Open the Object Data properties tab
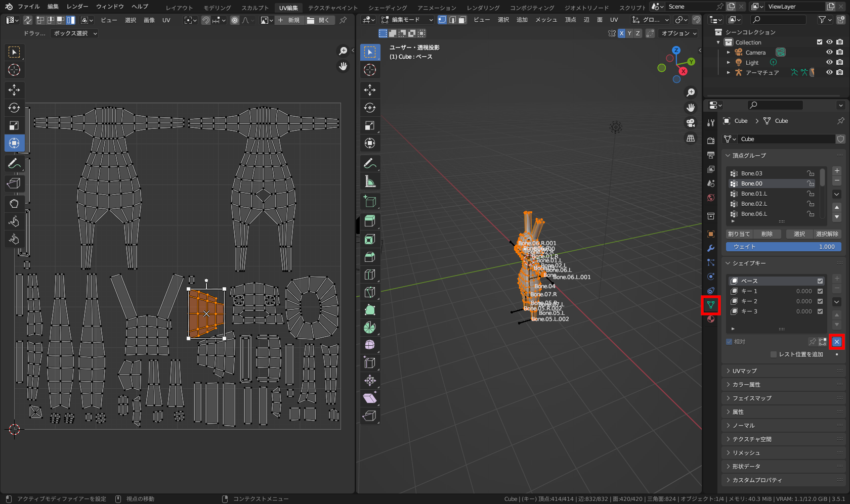The height and width of the screenshot is (504, 850). click(x=711, y=305)
